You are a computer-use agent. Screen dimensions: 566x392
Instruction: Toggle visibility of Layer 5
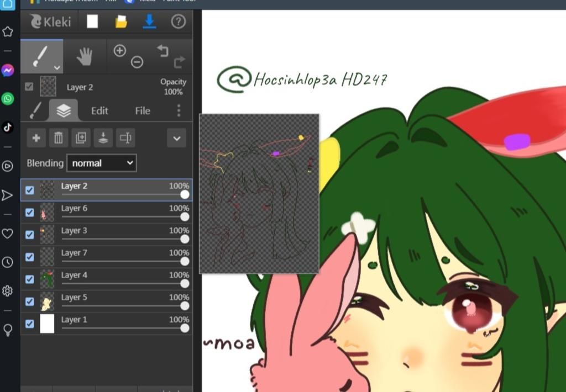[30, 301]
